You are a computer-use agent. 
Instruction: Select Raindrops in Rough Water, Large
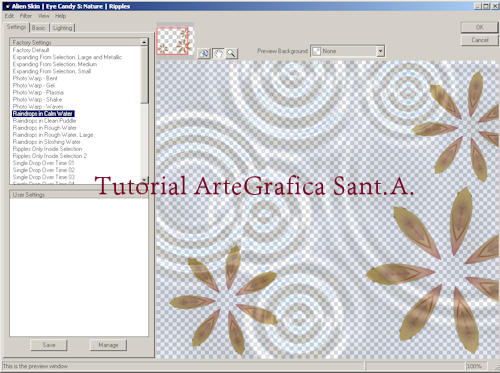pyautogui.click(x=53, y=135)
